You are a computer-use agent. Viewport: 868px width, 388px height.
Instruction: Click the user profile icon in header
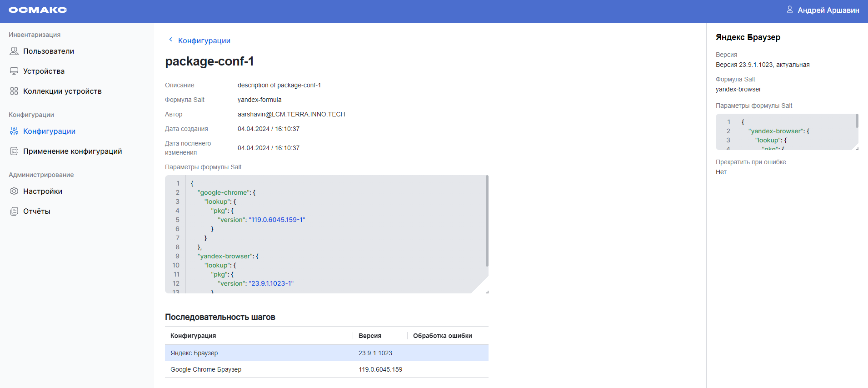coord(790,10)
